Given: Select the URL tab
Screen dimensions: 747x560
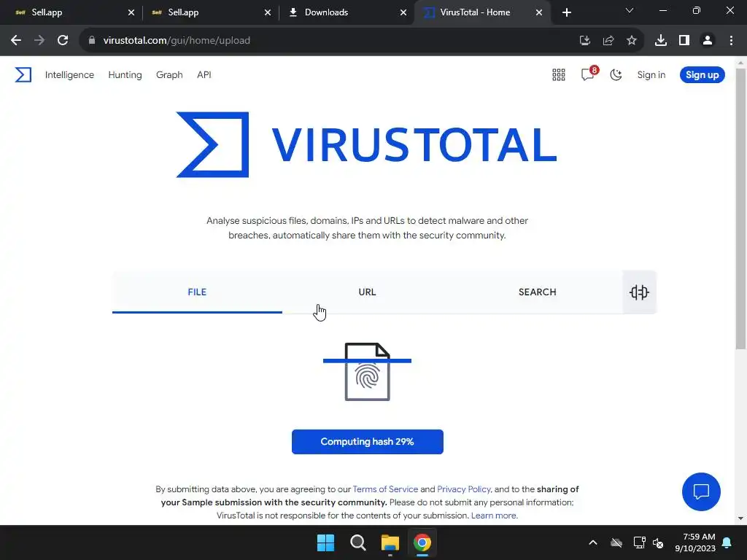Looking at the screenshot, I should pos(368,292).
